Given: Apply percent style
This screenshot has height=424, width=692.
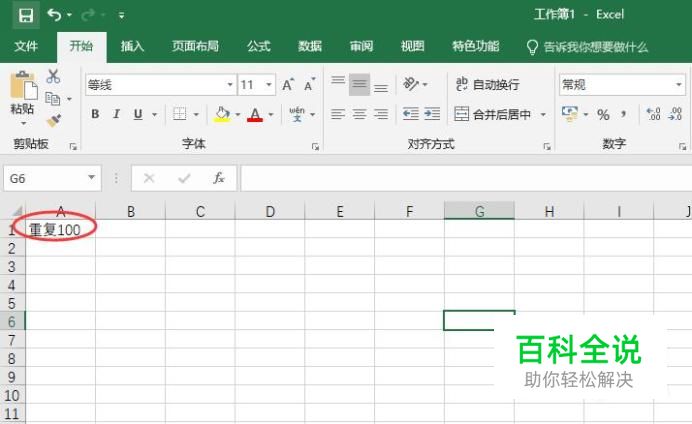Looking at the screenshot, I should pyautogui.click(x=603, y=115).
